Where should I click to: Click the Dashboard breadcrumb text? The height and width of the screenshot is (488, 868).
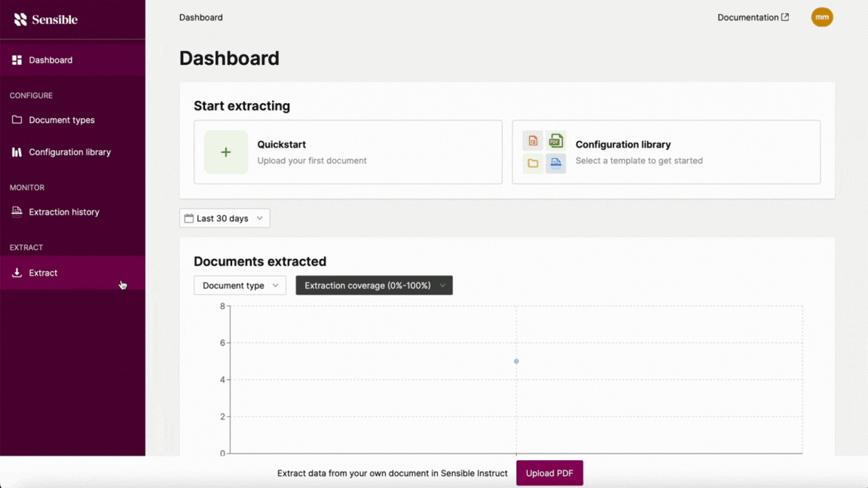[201, 17]
